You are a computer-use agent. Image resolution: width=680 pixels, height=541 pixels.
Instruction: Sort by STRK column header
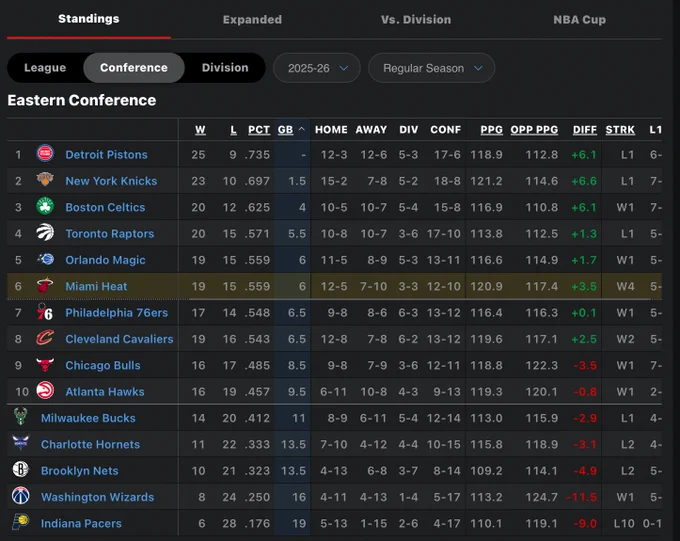[620, 130]
